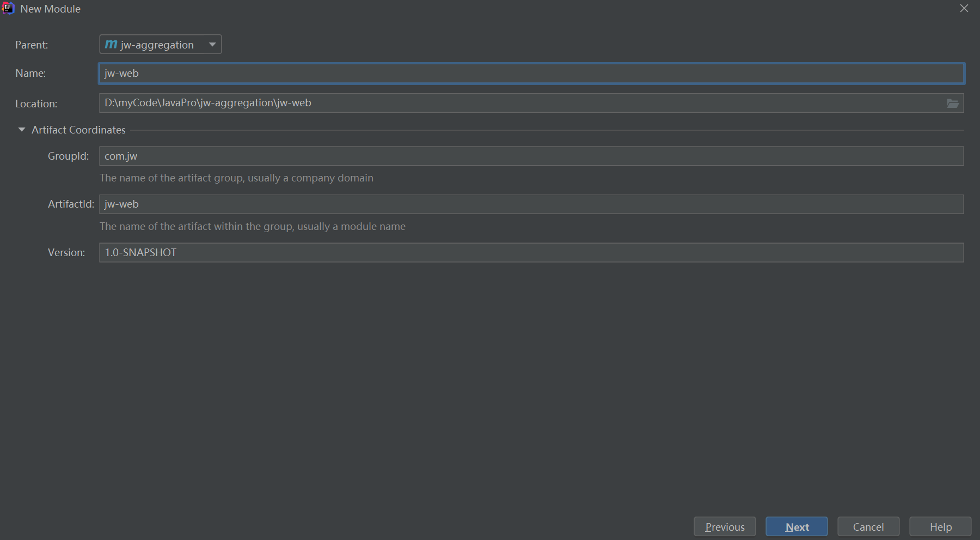Viewport: 980px width, 540px height.
Task: Click the Maven icon in Parent dropdown
Action: pyautogui.click(x=111, y=44)
